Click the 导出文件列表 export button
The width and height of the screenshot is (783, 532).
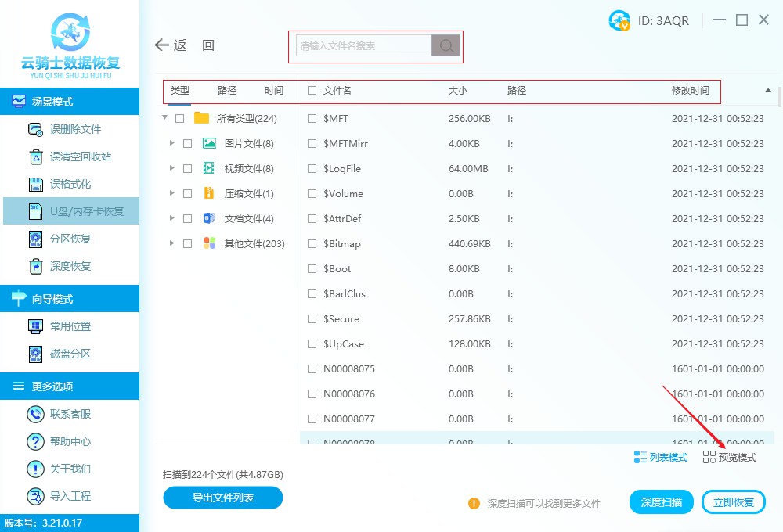coord(222,498)
